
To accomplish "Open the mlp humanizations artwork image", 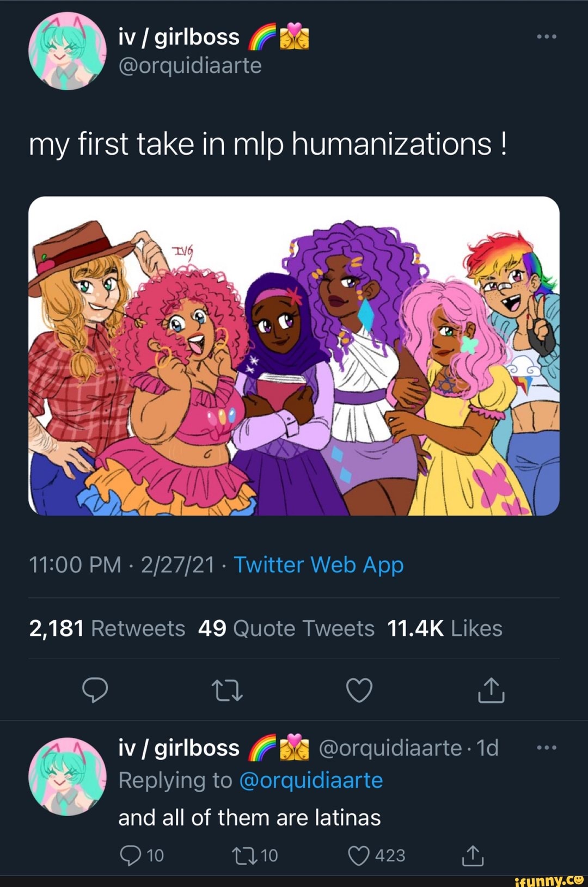I will [x=294, y=356].
